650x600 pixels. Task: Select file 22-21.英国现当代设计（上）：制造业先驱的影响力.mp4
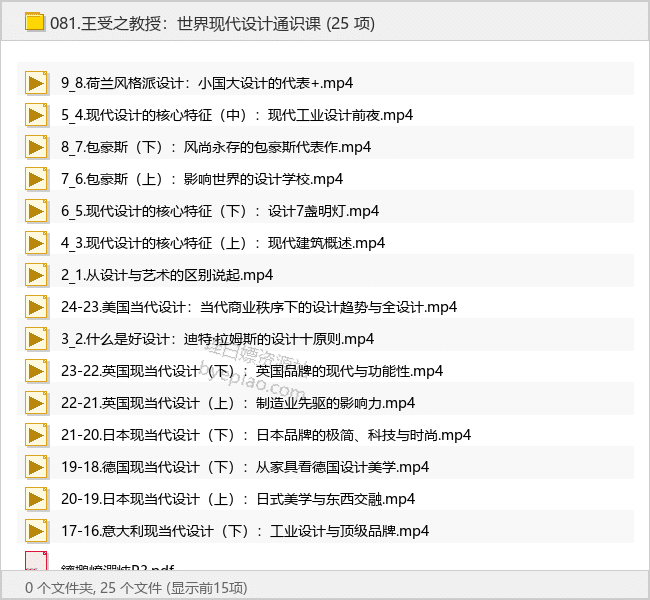[x=238, y=403]
